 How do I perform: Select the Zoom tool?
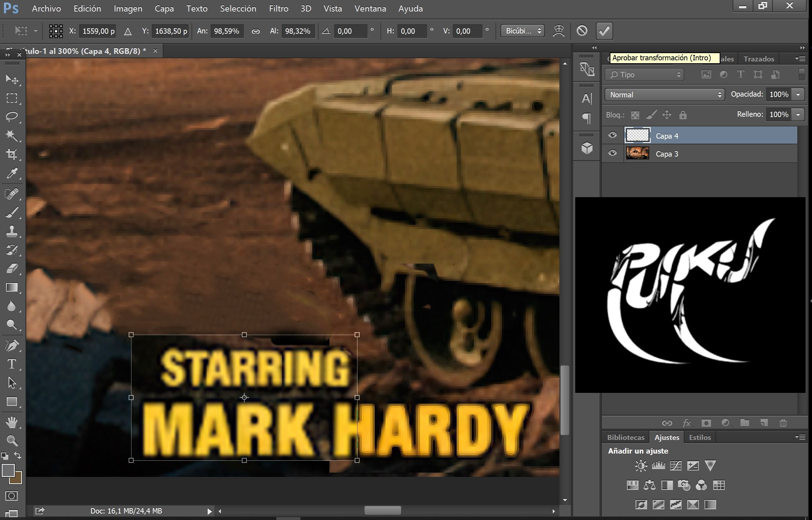(x=12, y=441)
